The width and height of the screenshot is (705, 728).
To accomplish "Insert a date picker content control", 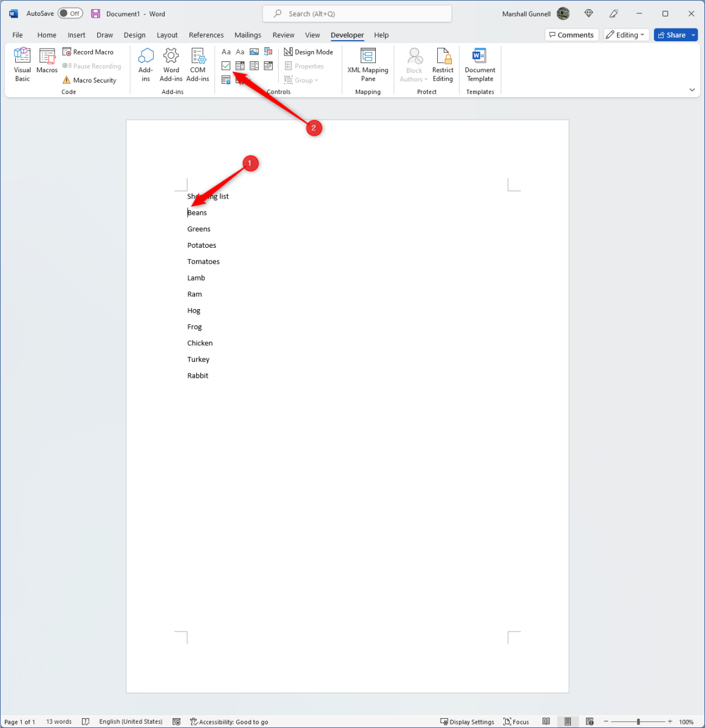I will tap(268, 66).
